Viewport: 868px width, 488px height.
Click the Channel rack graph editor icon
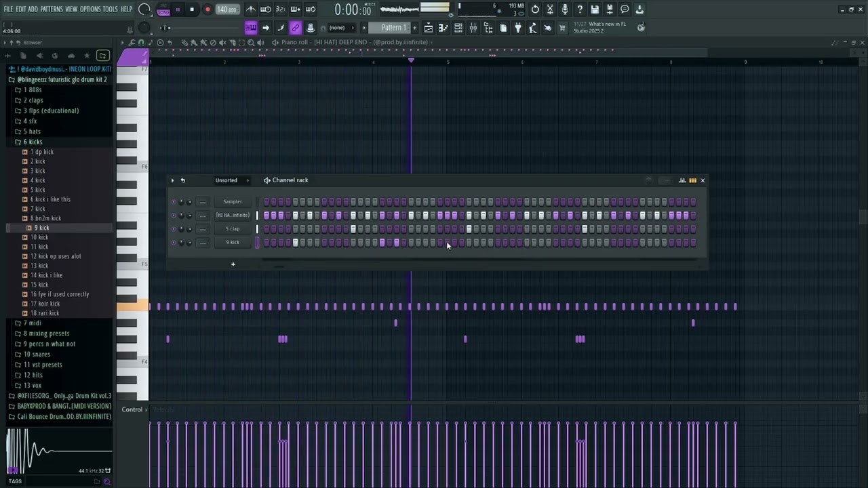[x=682, y=180]
